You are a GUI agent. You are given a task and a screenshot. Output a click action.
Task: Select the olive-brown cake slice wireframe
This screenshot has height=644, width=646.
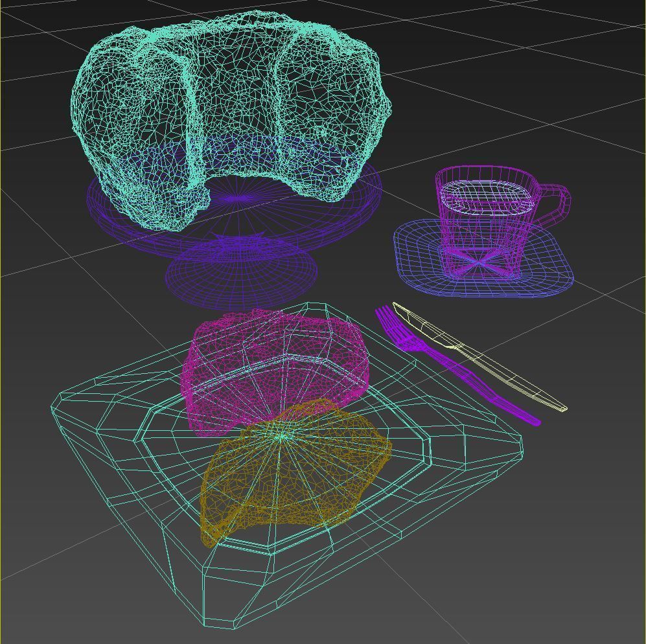click(295, 474)
